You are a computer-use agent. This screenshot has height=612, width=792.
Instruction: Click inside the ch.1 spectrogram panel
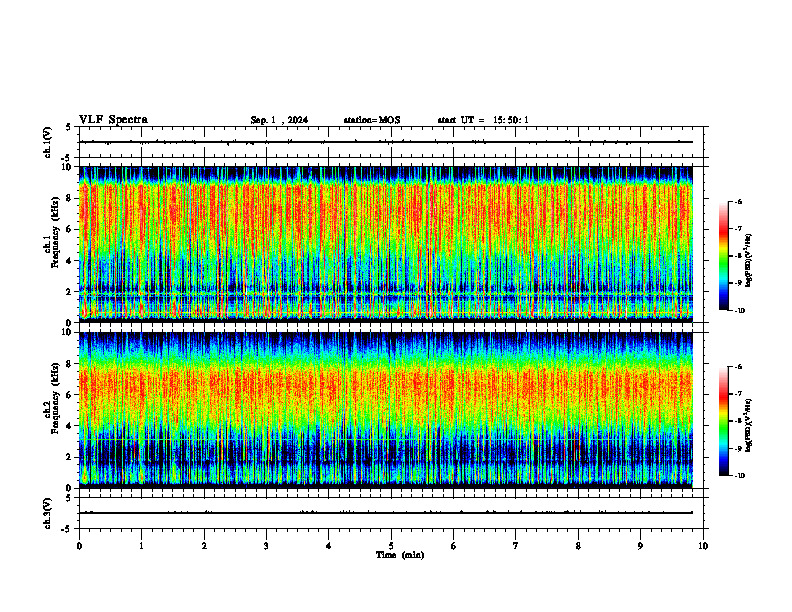pos(386,244)
